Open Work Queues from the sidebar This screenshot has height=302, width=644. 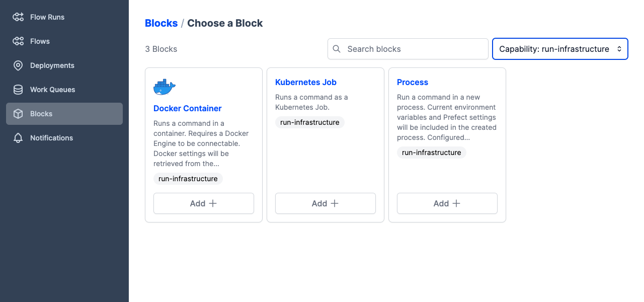52,90
